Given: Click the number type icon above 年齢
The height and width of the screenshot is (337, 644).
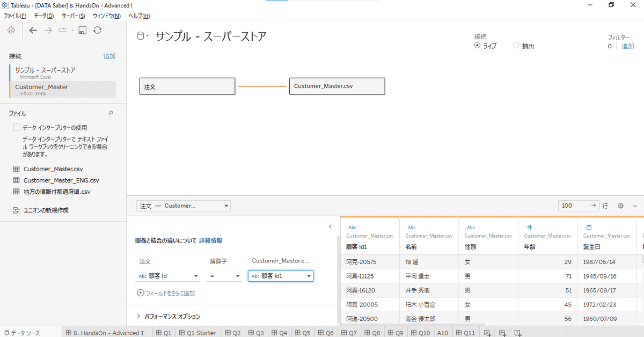Looking at the screenshot, I should pyautogui.click(x=529, y=227).
